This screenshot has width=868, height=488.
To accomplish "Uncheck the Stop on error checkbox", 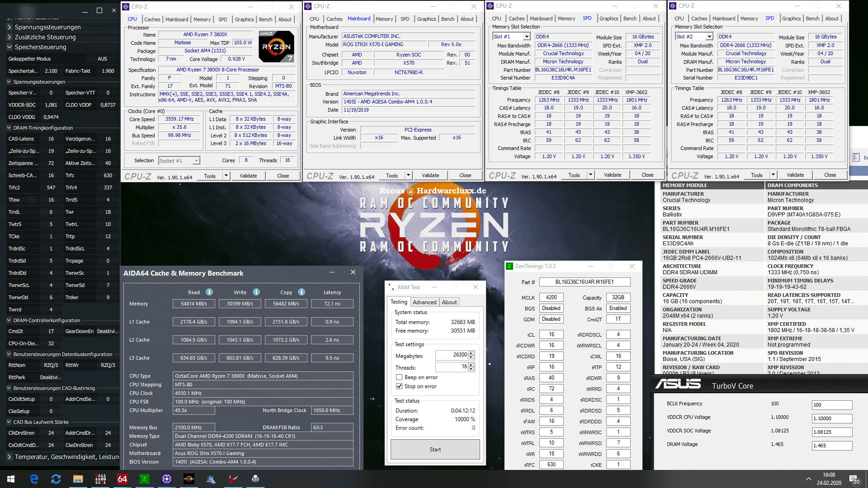I will 399,386.
